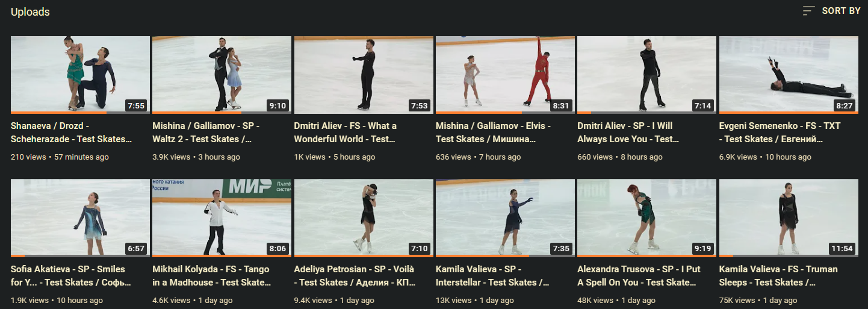This screenshot has width=868, height=309.
Task: Open Dmitri Aliev What a Wonderful World thumbnail
Action: pos(364,75)
